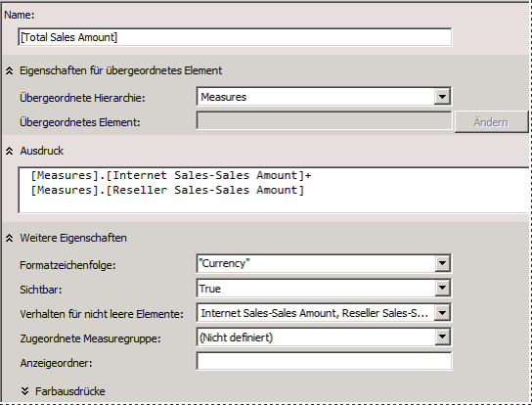The height and width of the screenshot is (405, 532).
Task: Click the Name input field
Action: (x=235, y=37)
